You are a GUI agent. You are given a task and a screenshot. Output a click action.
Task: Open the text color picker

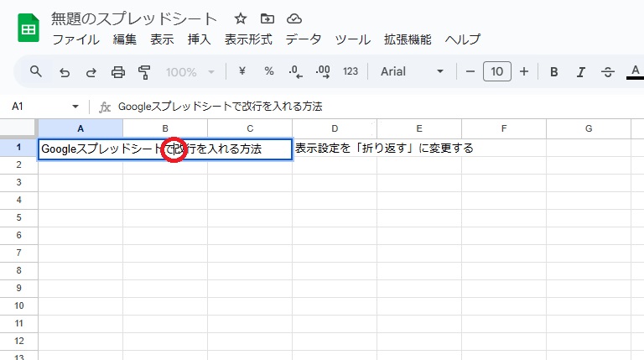635,72
